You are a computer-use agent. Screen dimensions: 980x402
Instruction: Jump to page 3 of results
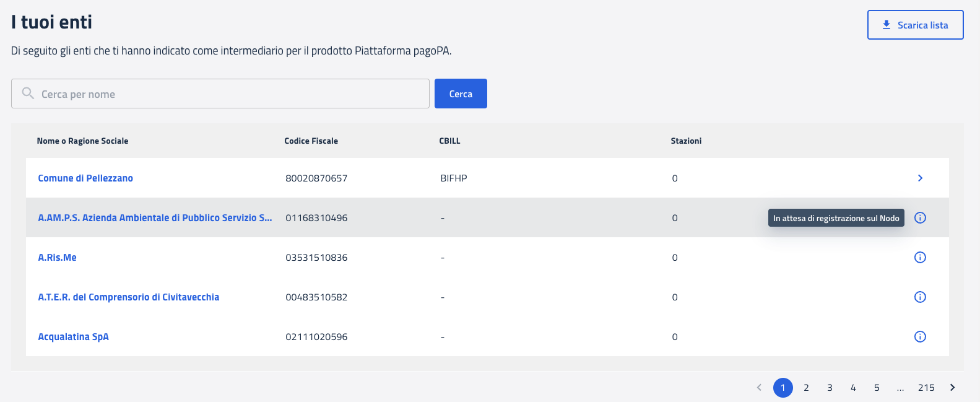(x=830, y=387)
